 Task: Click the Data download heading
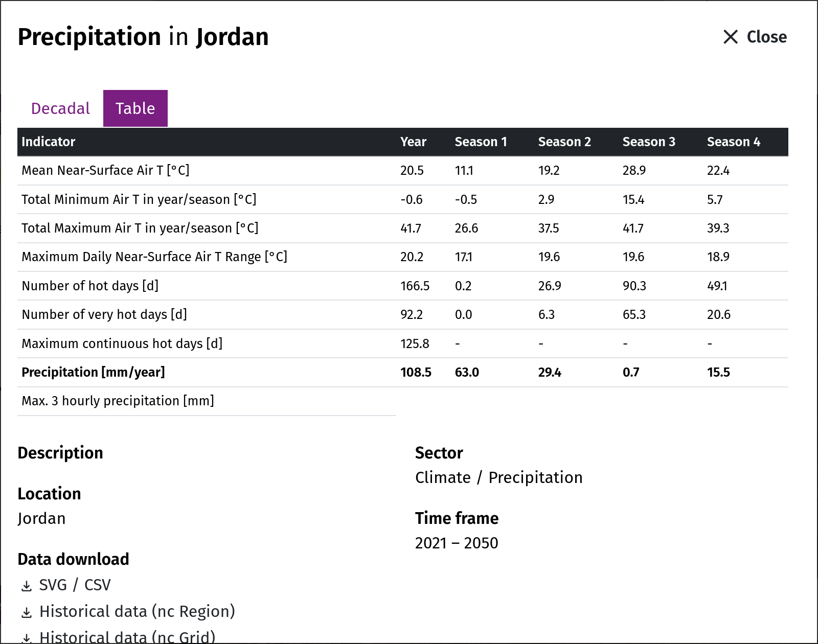point(73,559)
